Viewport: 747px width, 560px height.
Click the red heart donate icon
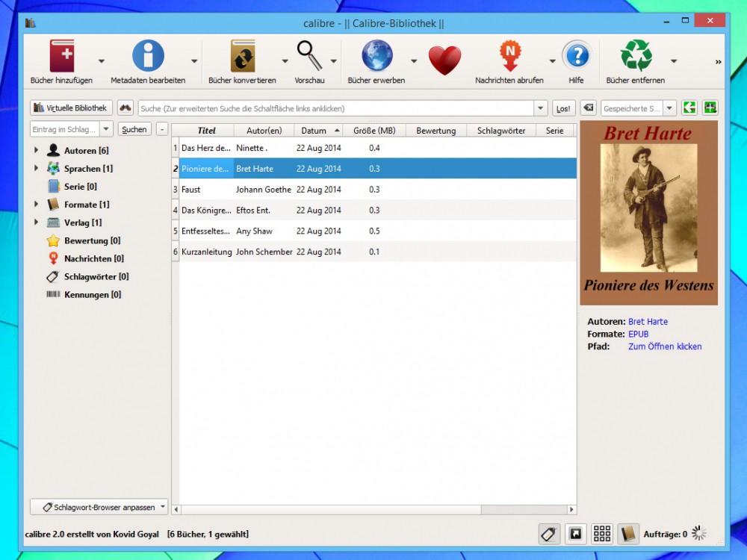point(444,60)
